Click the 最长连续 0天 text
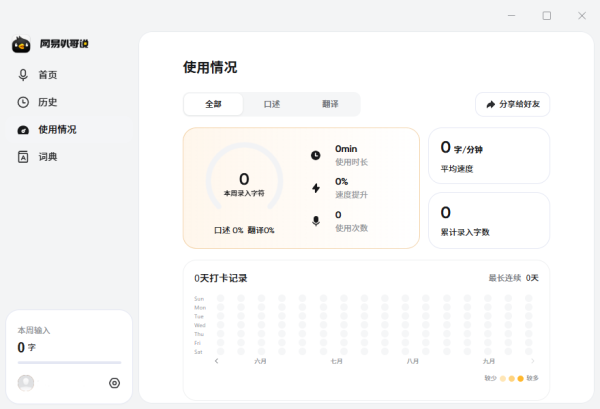This screenshot has width=600, height=409. [514, 278]
